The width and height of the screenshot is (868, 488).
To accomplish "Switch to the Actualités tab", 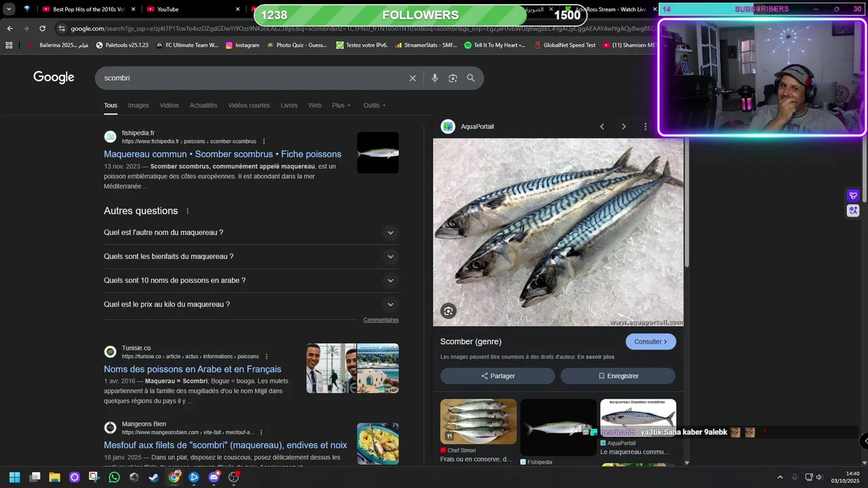I will 203,106.
